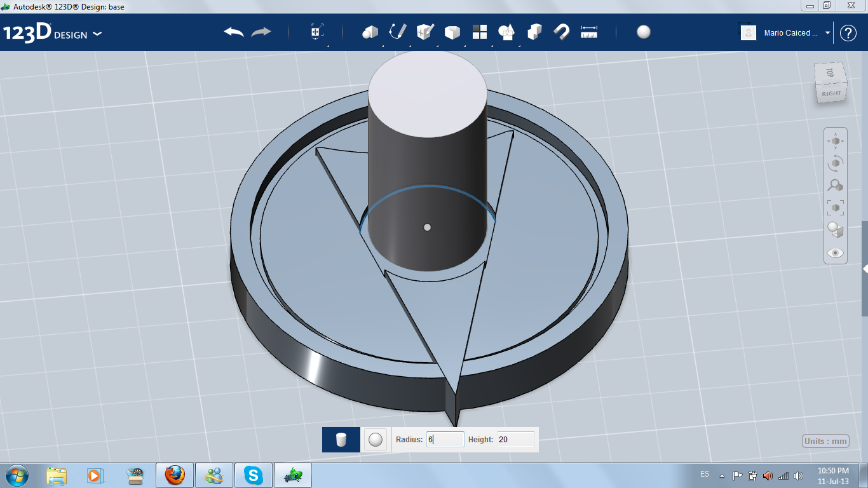Open the 123D Design application menu
The height and width of the screenshot is (488, 868).
pos(53,33)
